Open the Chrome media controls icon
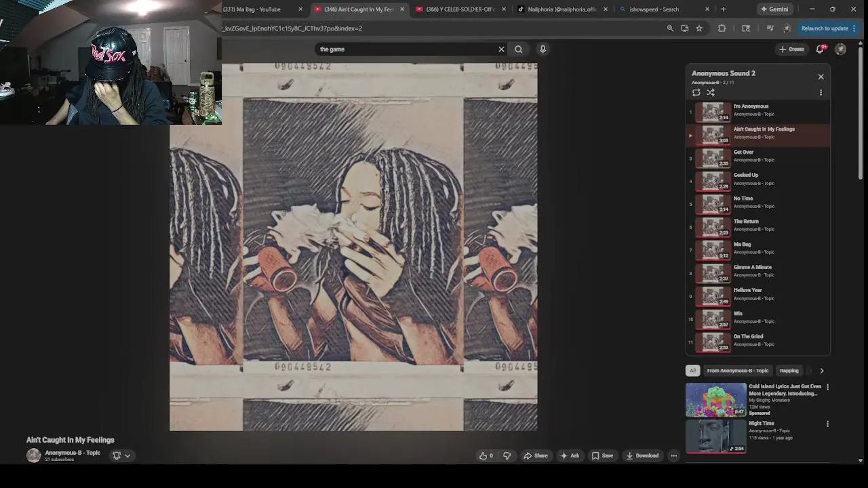The image size is (868, 488). pos(770,28)
